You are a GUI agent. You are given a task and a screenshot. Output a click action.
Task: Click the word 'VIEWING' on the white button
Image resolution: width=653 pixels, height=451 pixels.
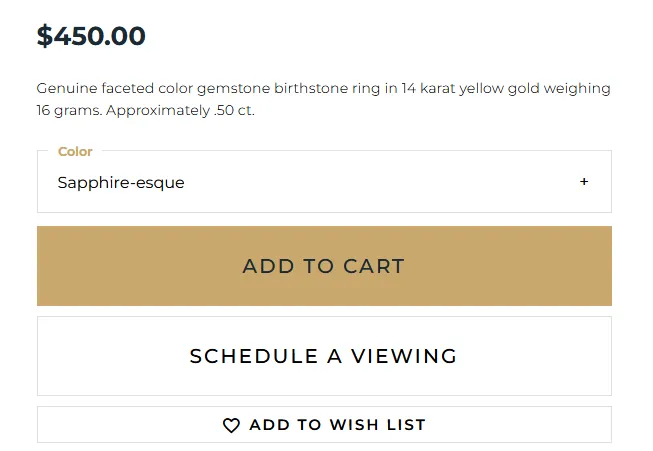(x=404, y=356)
